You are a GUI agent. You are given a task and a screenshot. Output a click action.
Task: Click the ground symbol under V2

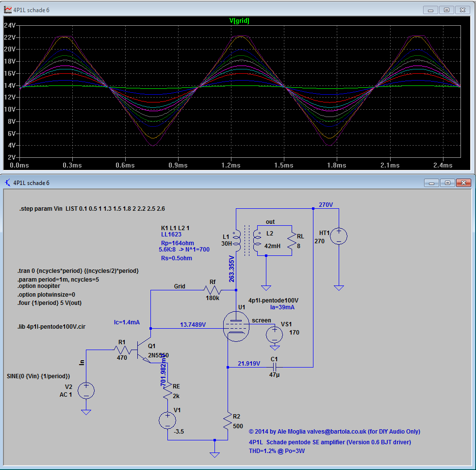[x=86, y=412]
